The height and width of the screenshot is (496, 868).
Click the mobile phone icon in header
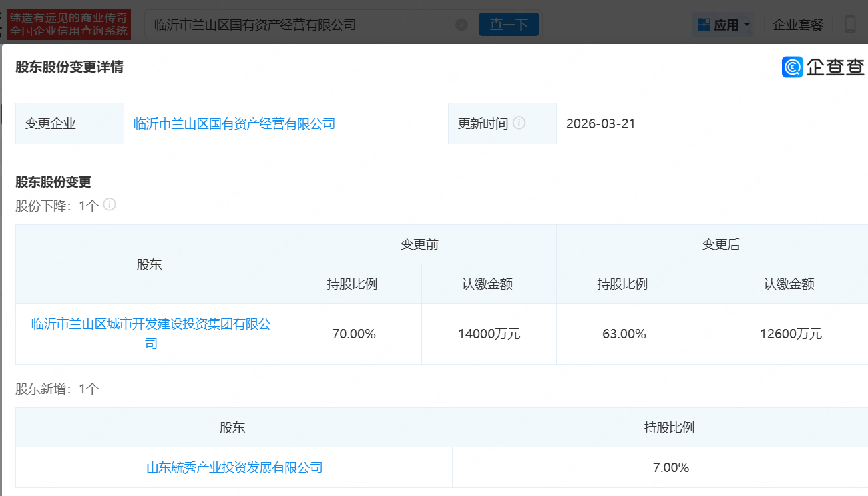click(850, 25)
